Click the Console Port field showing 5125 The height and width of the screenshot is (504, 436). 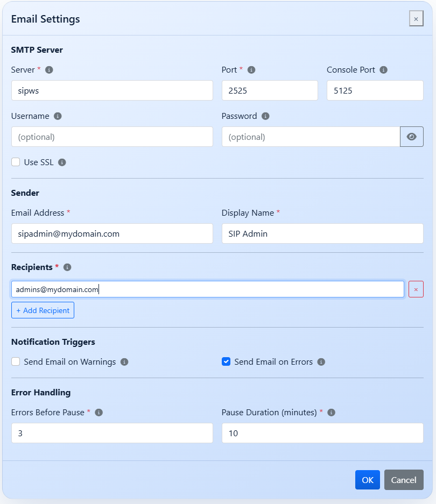pyautogui.click(x=375, y=90)
